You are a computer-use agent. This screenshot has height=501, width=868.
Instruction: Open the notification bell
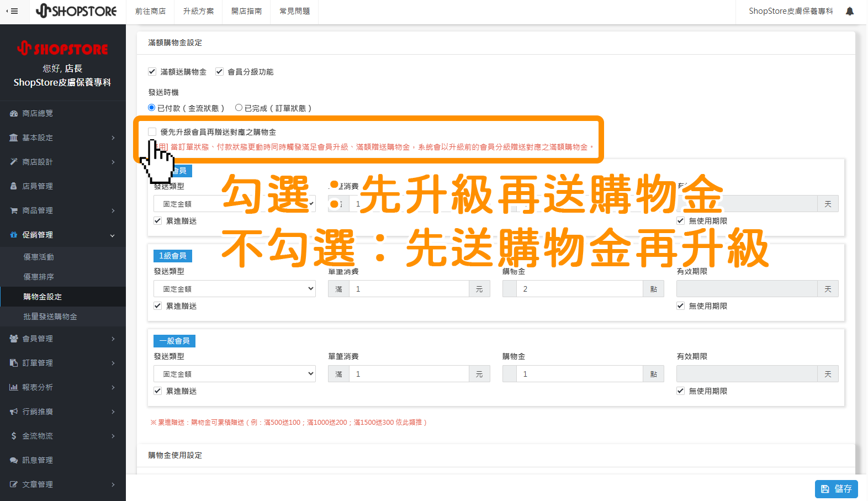tap(850, 11)
